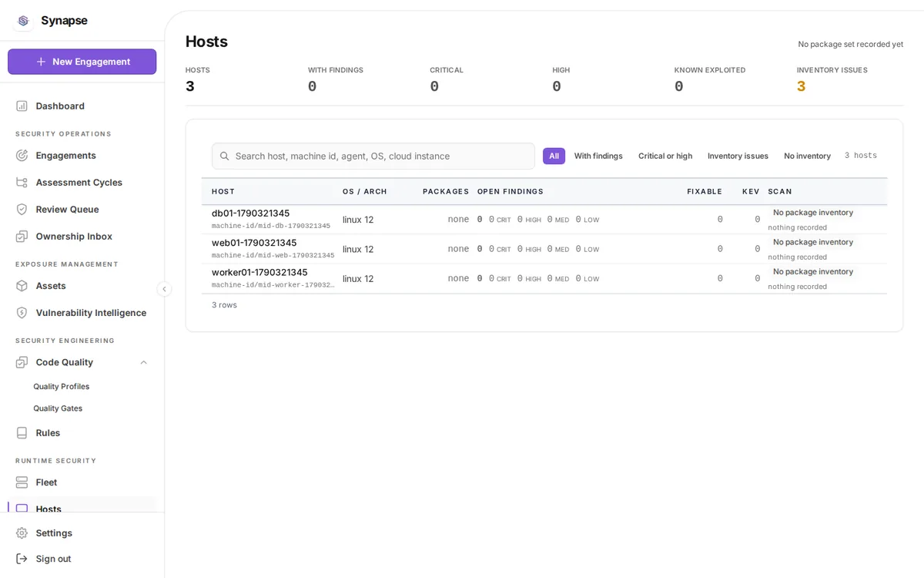This screenshot has height=578, width=924.
Task: Click the Rules book icon
Action: click(22, 433)
